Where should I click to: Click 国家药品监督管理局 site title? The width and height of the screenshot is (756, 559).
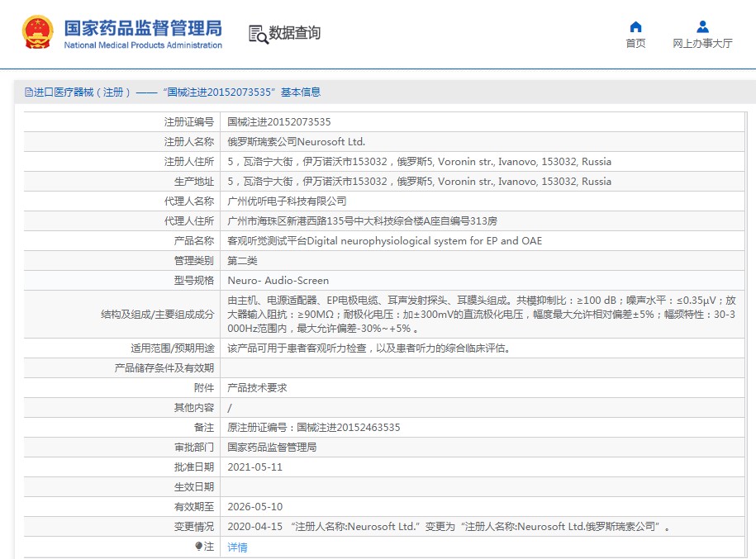click(x=143, y=28)
